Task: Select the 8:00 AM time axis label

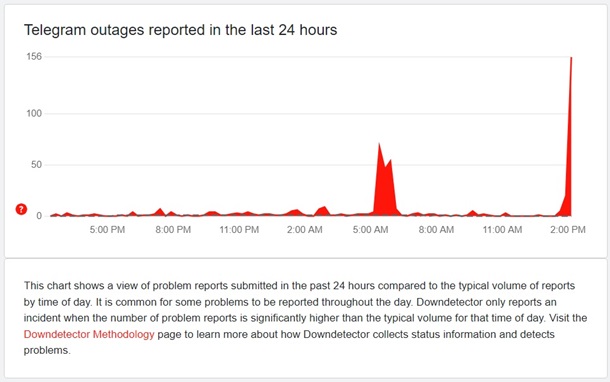Action: (x=436, y=230)
